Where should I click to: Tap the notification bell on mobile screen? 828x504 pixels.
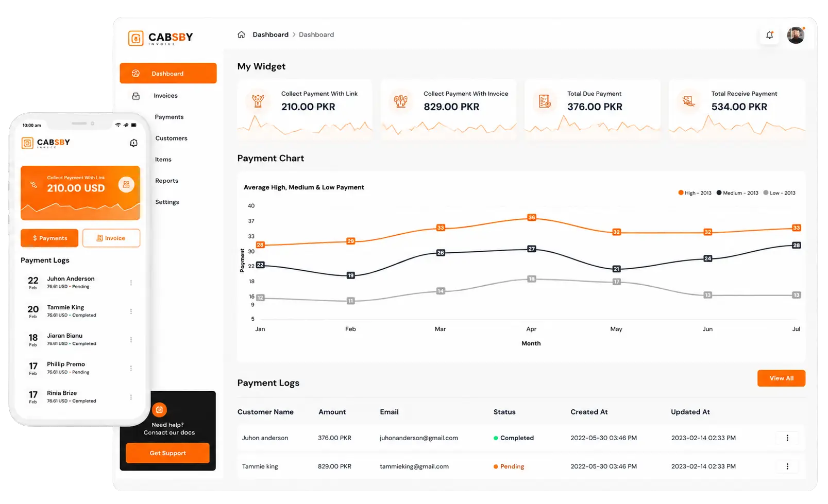click(x=133, y=143)
